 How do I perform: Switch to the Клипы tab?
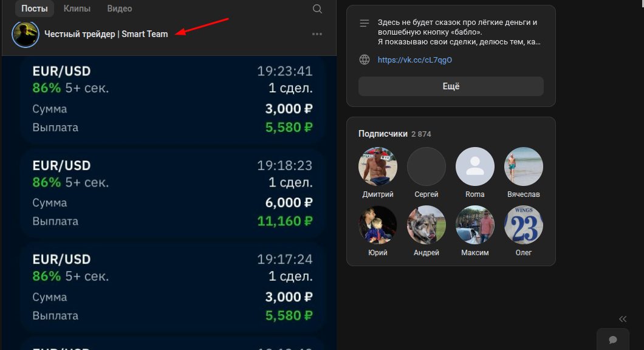click(77, 9)
